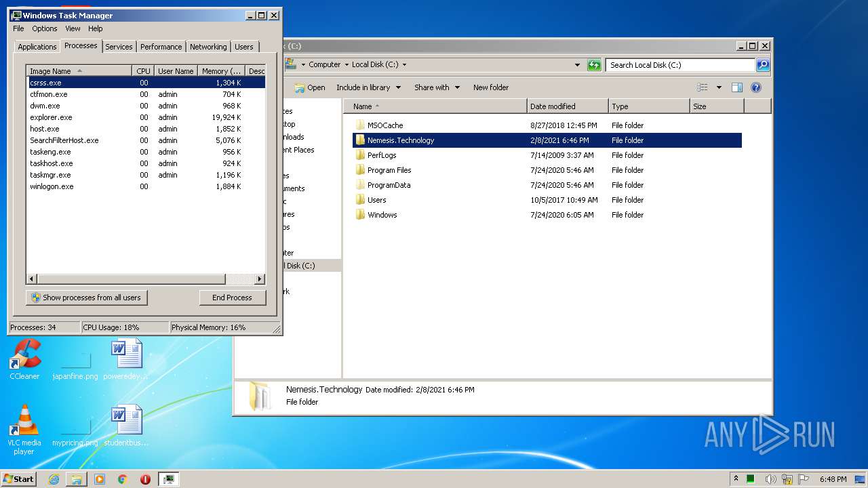Select the PerfLogs folder icon
The height and width of the screenshot is (488, 868).
click(360, 155)
